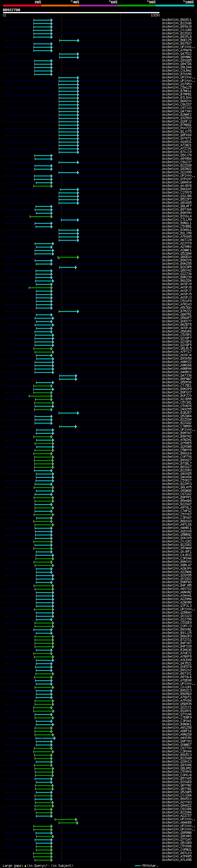Select the UniRef100_Q8FKG6 label
This screenshot has width=197, height=868.
point(177,135)
